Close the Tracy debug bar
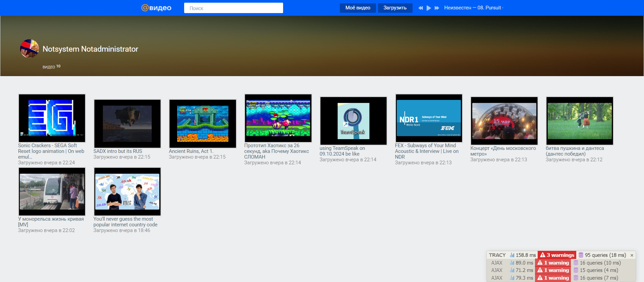This screenshot has height=282, width=644. coord(632,255)
